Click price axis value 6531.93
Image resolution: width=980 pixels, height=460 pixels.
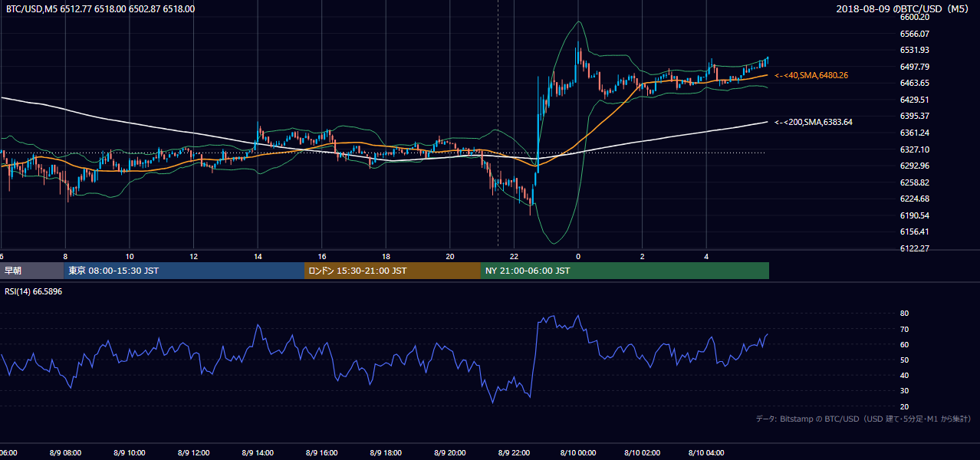tap(915, 50)
